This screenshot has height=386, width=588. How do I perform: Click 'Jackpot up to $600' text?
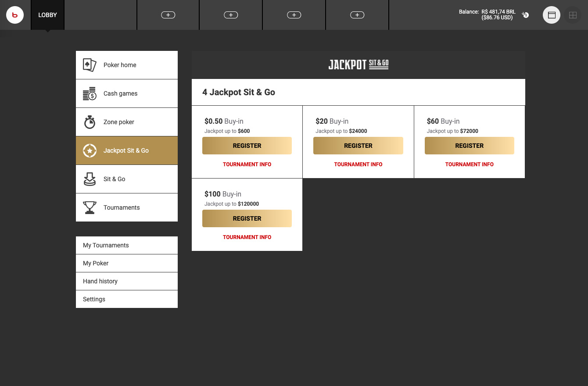pos(227,131)
